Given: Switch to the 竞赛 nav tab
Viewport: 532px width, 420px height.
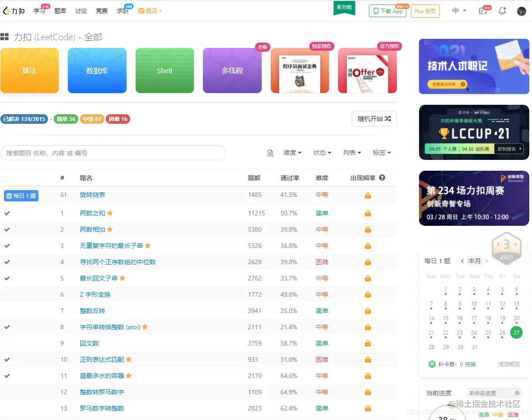Looking at the screenshot, I should coord(102,11).
